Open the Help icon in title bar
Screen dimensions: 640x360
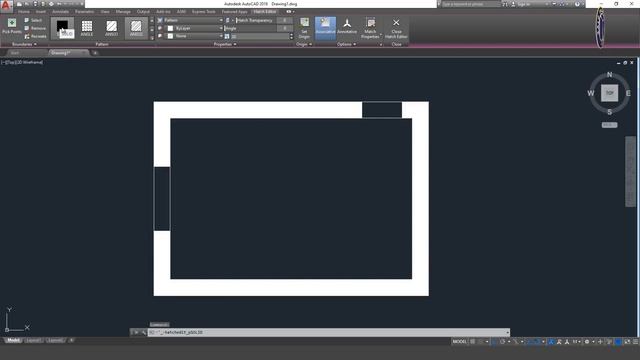(577, 4)
